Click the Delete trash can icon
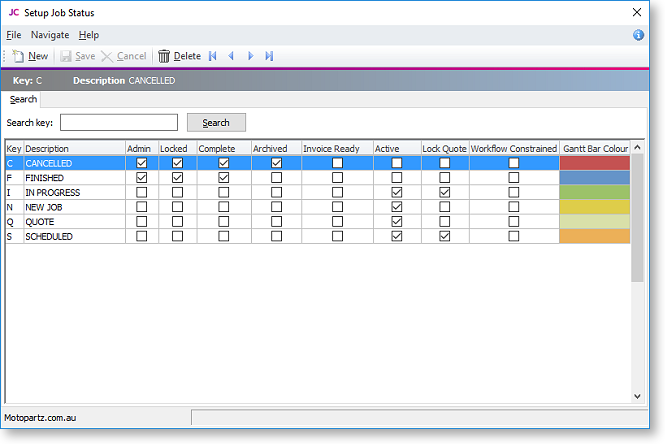Image resolution: width=665 pixels, height=444 pixels. click(164, 56)
